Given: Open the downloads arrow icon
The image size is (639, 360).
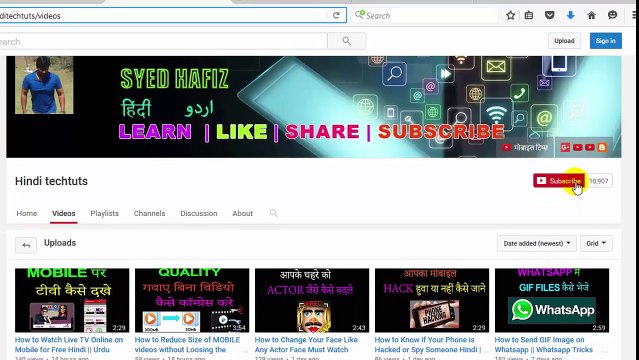Looking at the screenshot, I should pyautogui.click(x=571, y=15).
